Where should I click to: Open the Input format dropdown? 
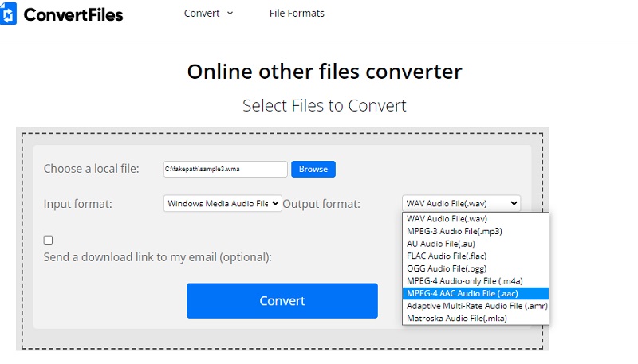(x=223, y=204)
